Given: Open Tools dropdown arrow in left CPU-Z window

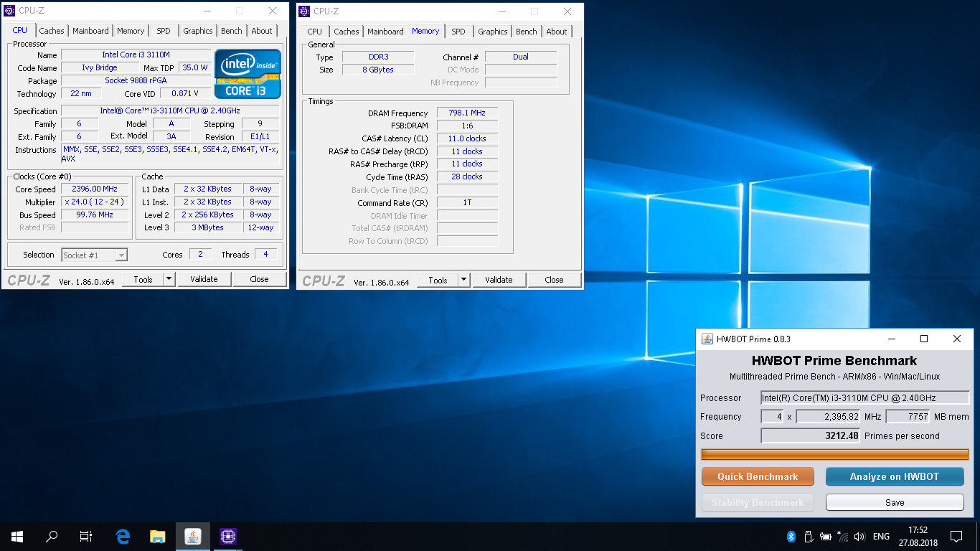Looking at the screenshot, I should click(169, 279).
